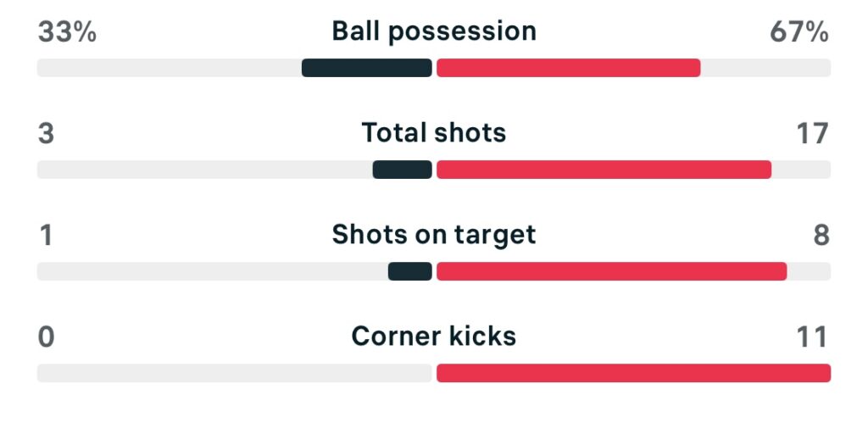Click the red Corner kicks bar

click(x=633, y=373)
